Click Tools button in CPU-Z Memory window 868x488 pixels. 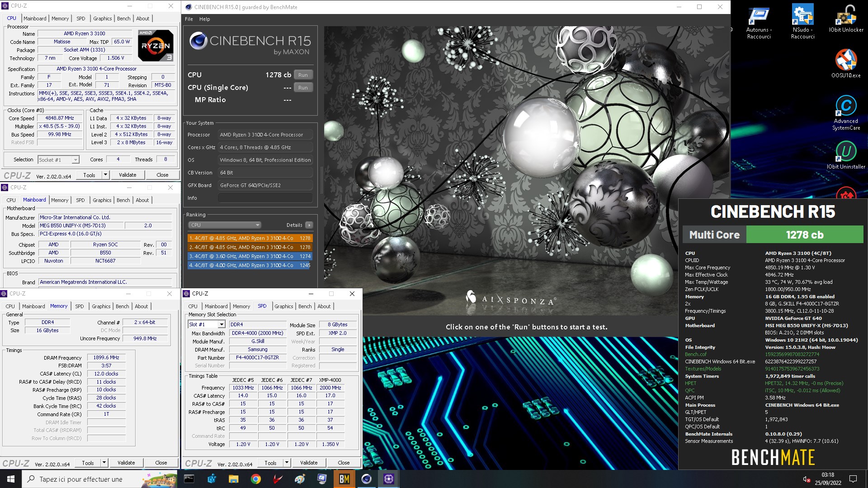(x=88, y=463)
